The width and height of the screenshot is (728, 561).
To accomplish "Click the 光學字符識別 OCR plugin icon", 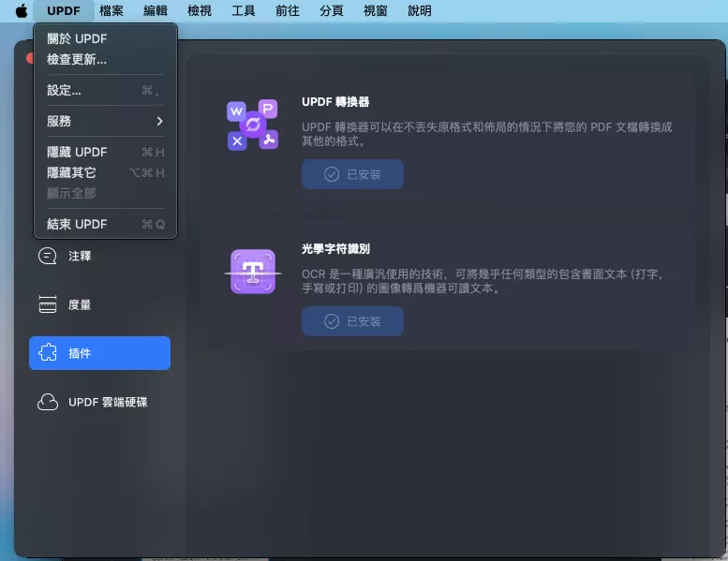I will click(253, 272).
